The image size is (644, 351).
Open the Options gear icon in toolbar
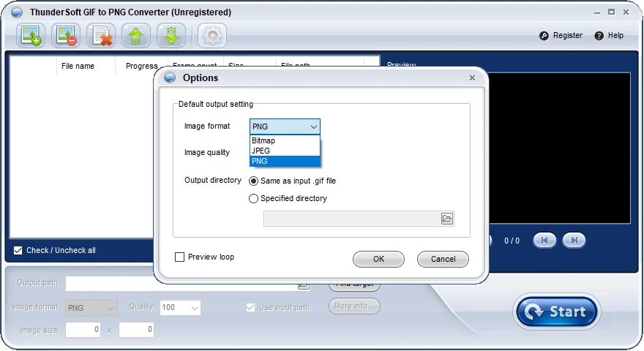pyautogui.click(x=212, y=36)
